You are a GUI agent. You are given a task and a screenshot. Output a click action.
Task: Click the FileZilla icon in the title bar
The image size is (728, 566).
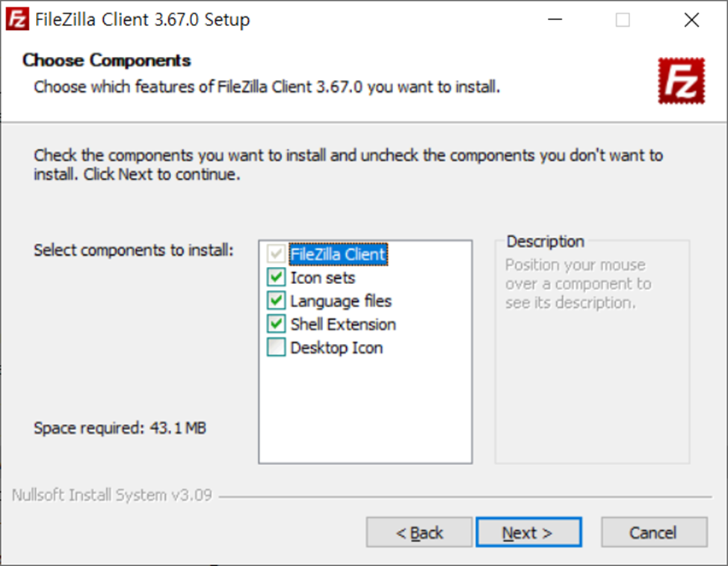tap(16, 19)
